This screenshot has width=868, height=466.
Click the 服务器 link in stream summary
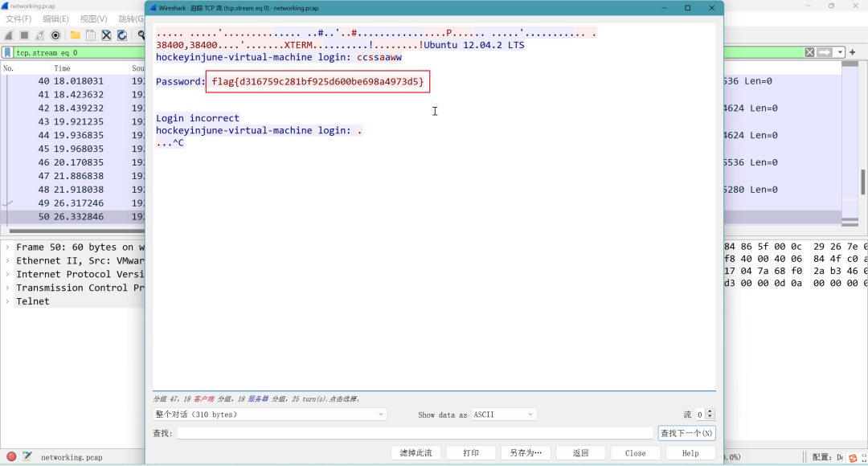pos(258,399)
